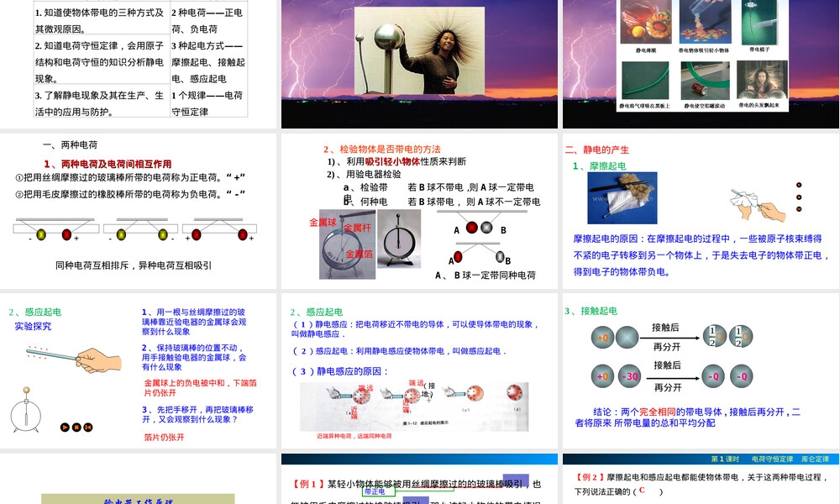
Task: Click the rewind-to-start icon on the 实验探究 slide
Action: (x=88, y=427)
